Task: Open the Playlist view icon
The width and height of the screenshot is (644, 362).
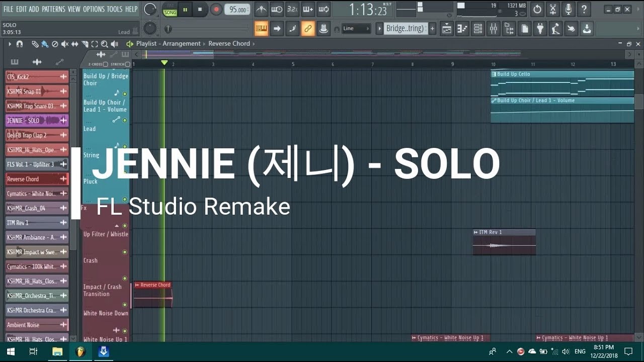Action: [x=447, y=29]
